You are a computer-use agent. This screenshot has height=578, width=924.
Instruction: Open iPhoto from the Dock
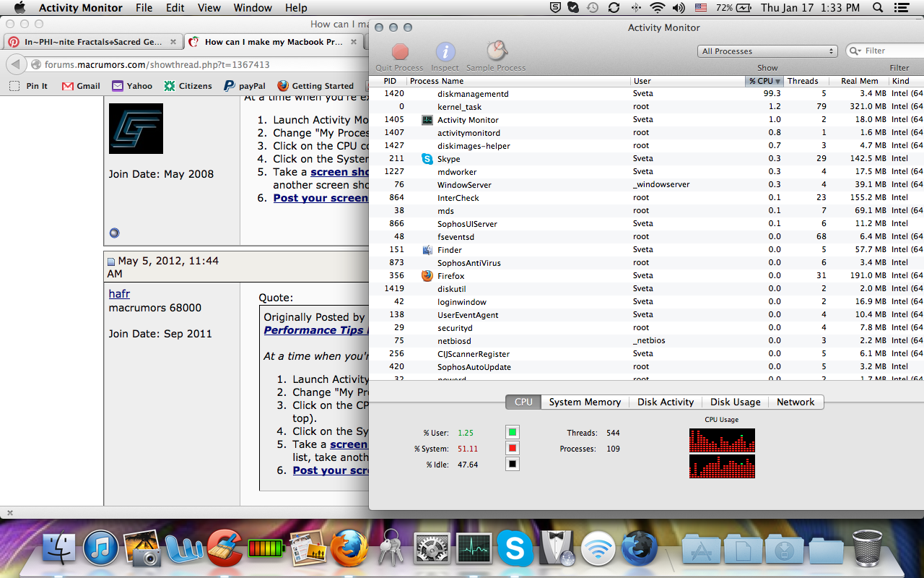click(x=142, y=549)
